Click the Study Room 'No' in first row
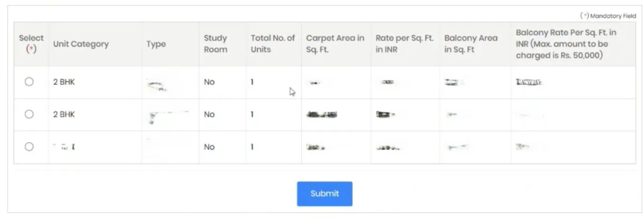The image size is (644, 220). (x=209, y=82)
